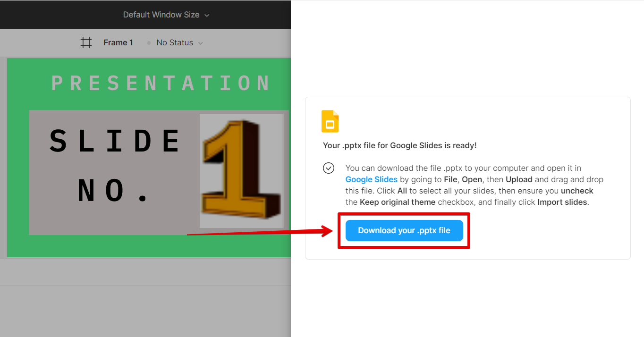Click the bold Import slides text
This screenshot has height=337, width=644.
click(x=562, y=202)
